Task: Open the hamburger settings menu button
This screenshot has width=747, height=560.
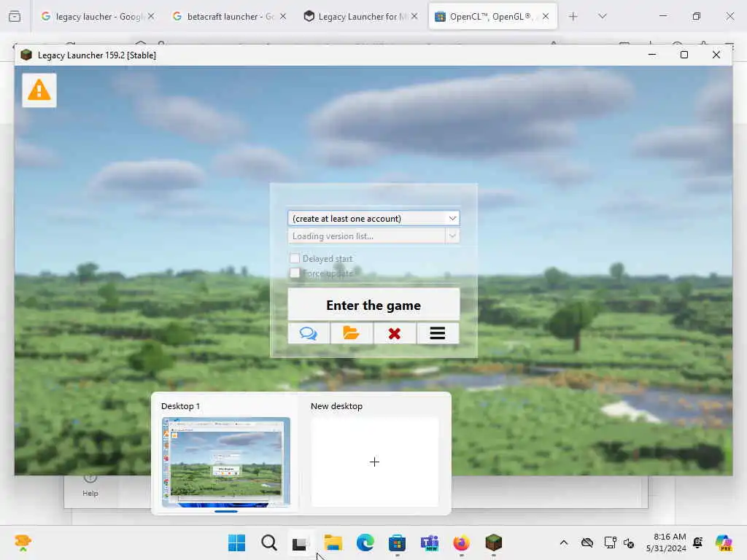Action: point(438,333)
